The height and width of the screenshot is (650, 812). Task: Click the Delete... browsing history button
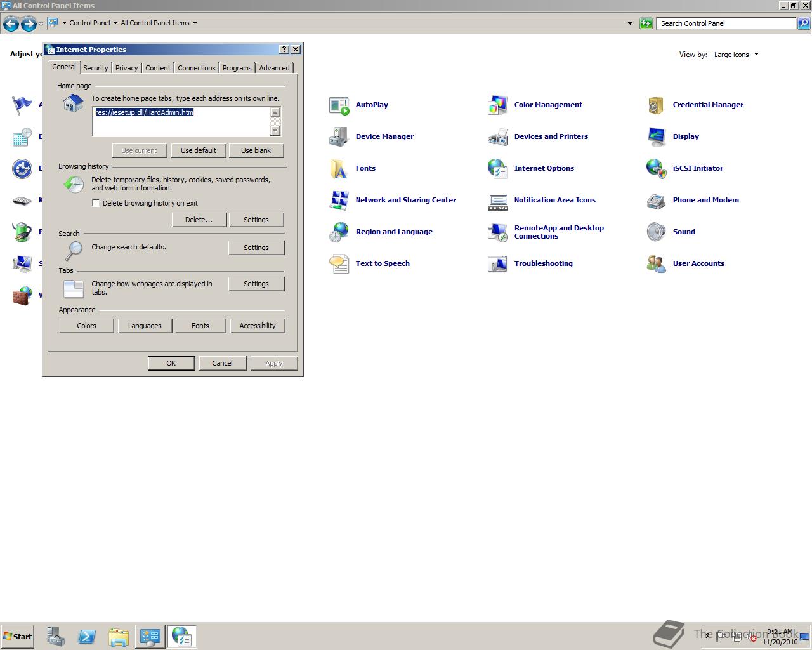199,220
